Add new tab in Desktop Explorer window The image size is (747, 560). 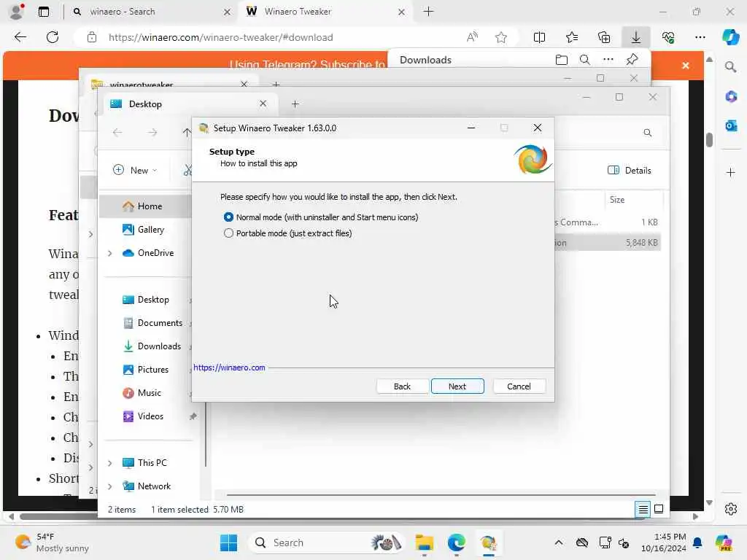tap(295, 104)
